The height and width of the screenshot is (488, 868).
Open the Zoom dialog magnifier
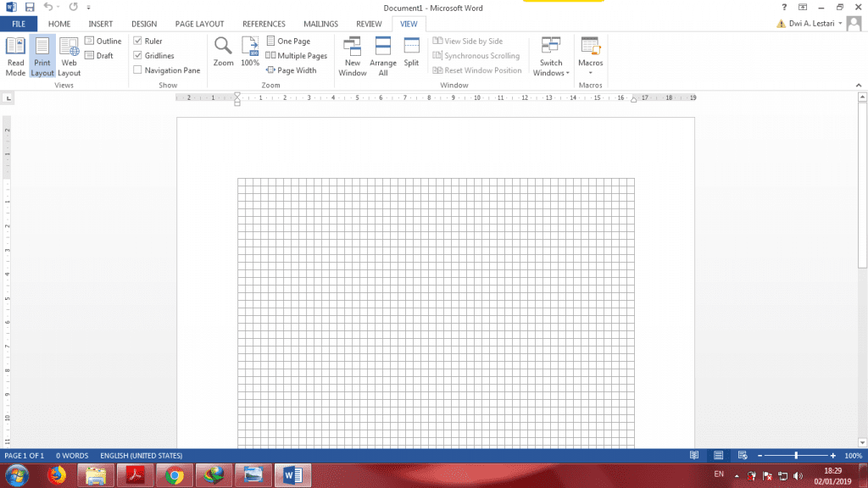(x=223, y=52)
